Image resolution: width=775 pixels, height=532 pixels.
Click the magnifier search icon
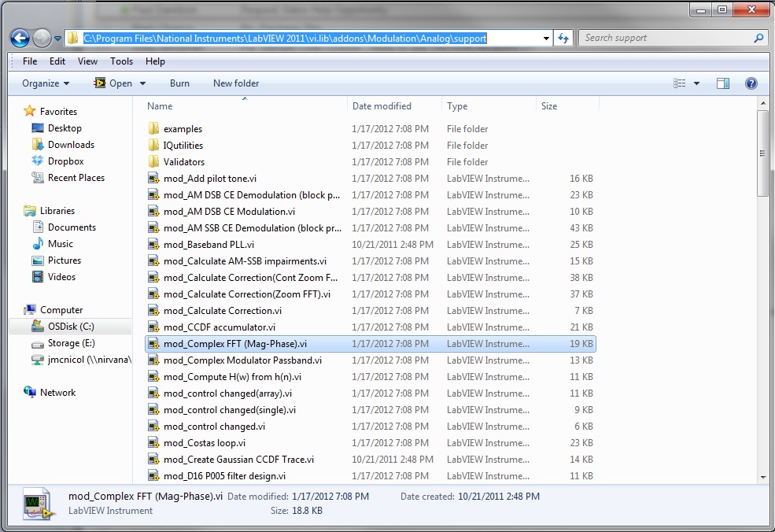click(758, 38)
